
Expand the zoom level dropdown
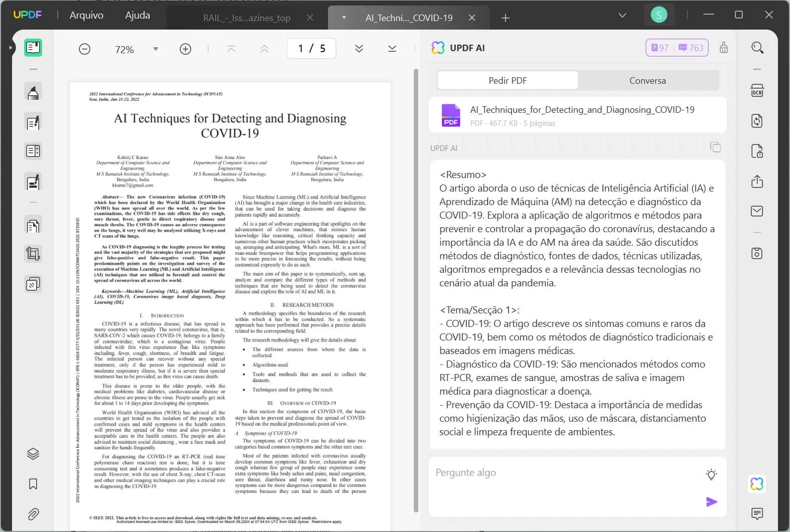[155, 49]
